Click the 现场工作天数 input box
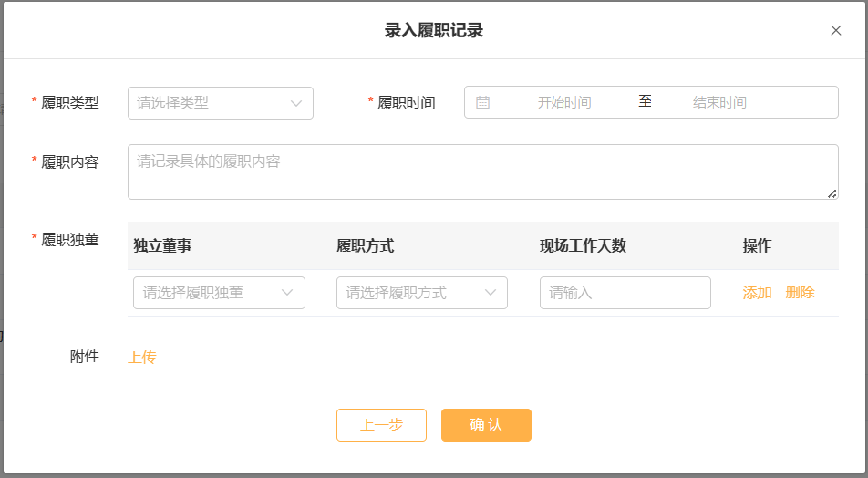 tap(625, 293)
